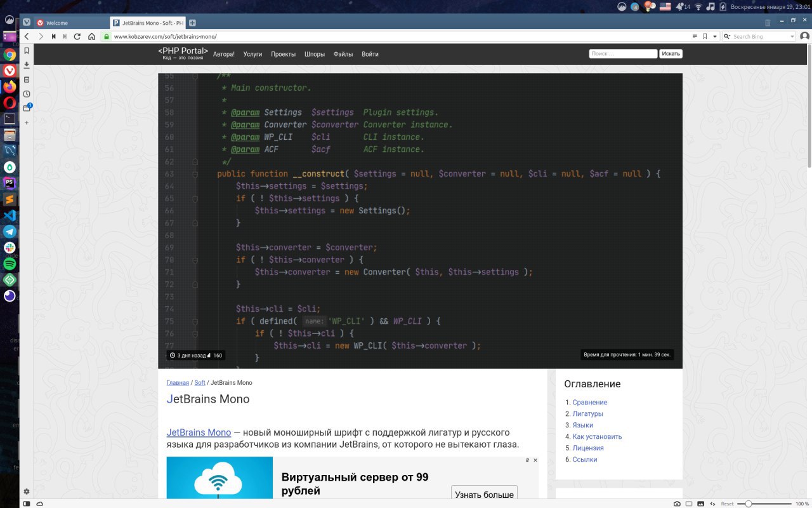The image size is (812, 508).
Task: Go forward to the next page
Action: pos(41,37)
